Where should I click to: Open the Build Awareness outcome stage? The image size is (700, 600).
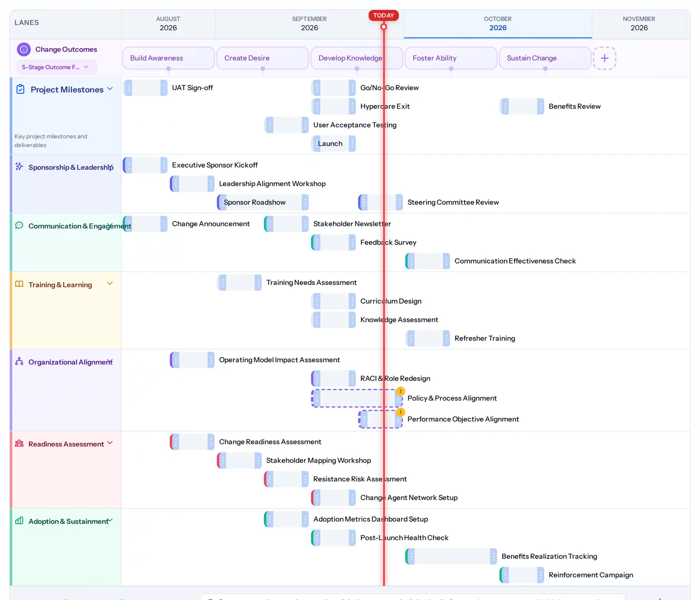coord(168,58)
